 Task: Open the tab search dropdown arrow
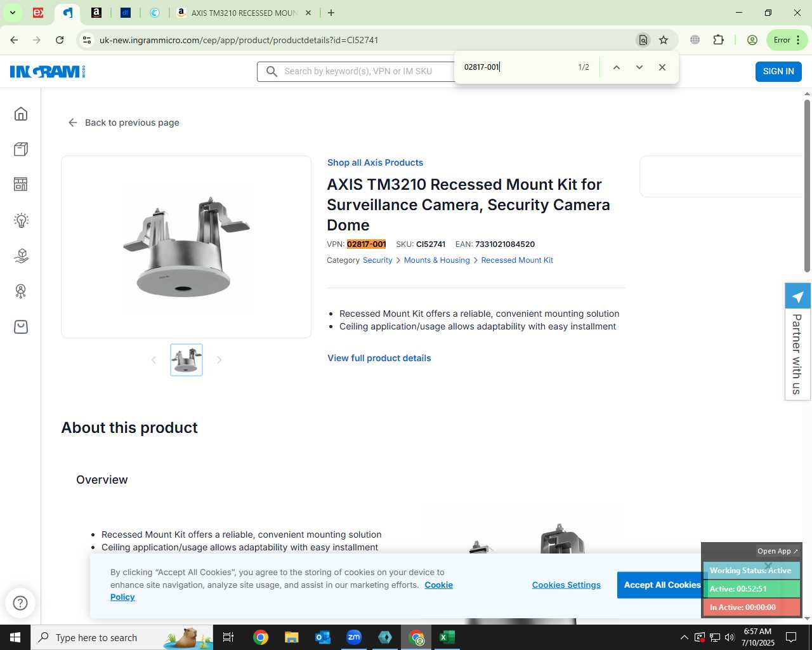click(12, 13)
